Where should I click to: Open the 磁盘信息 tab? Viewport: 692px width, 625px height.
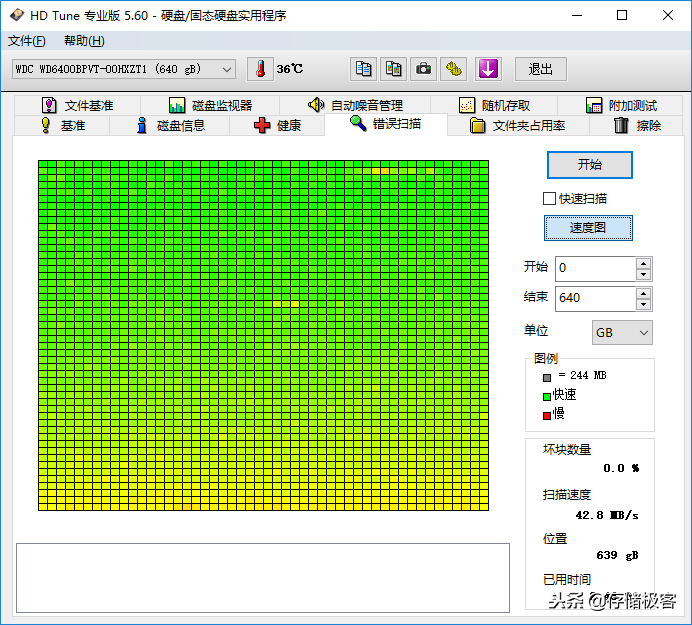170,126
